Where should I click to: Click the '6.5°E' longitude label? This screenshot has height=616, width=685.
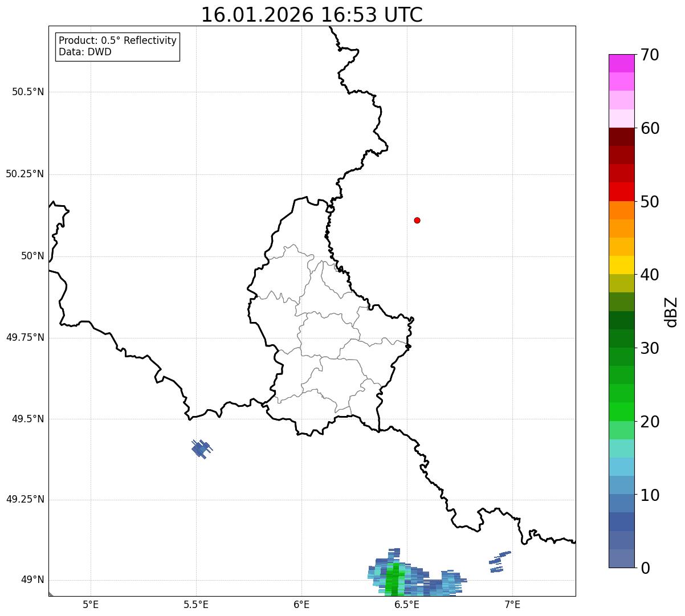(x=407, y=604)
